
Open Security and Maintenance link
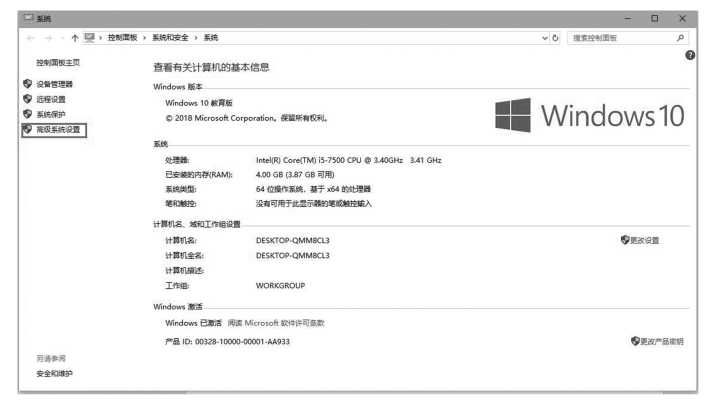tap(54, 373)
